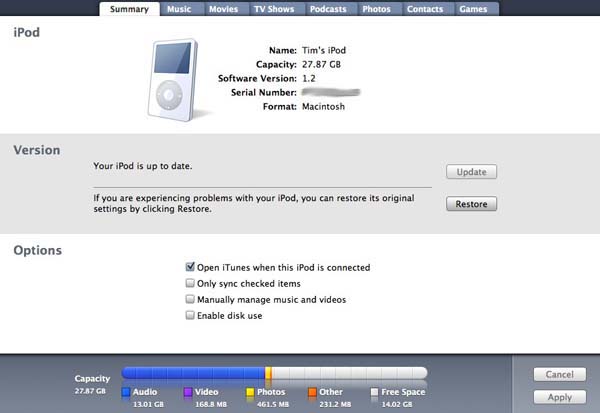Click the Capacity label in the bottom bar

tap(92, 379)
